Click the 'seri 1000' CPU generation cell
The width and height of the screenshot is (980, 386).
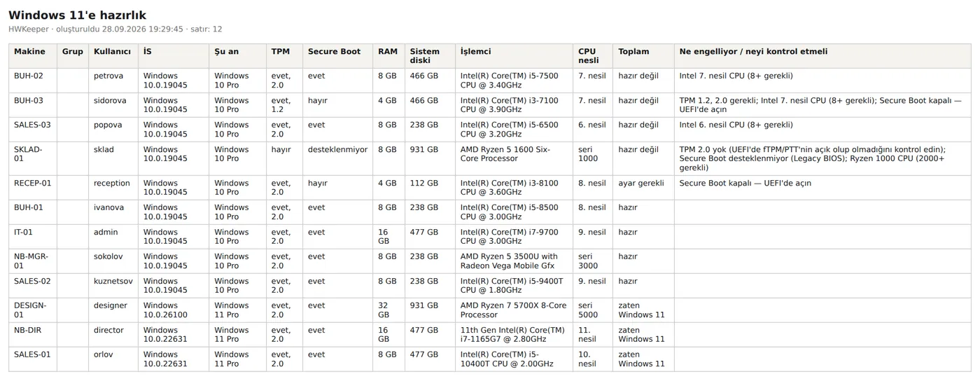point(593,158)
